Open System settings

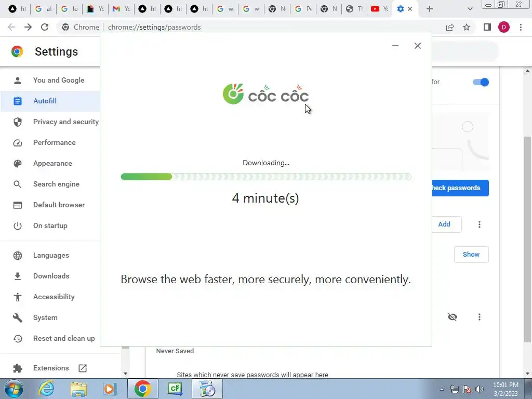(x=46, y=317)
